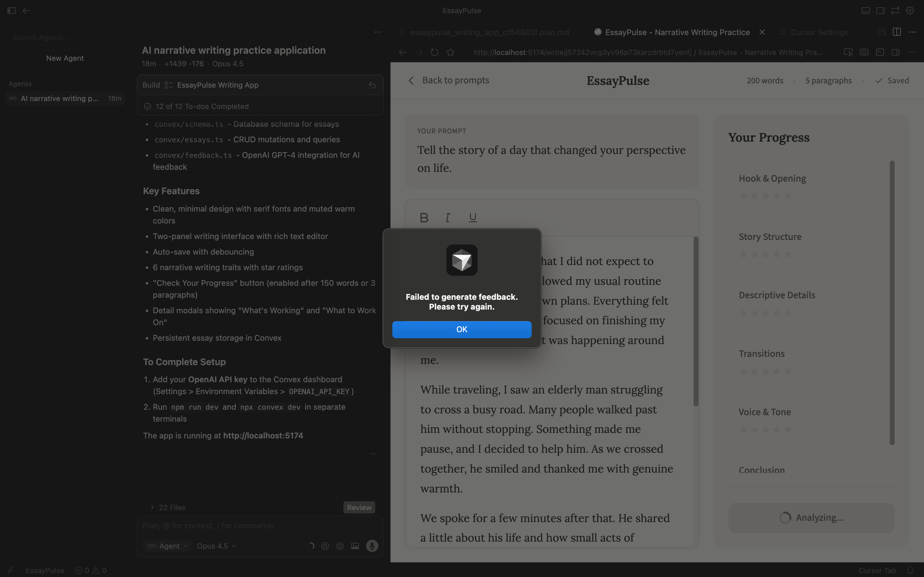
Task: Toggle italic formatting in essay editor
Action: (448, 218)
